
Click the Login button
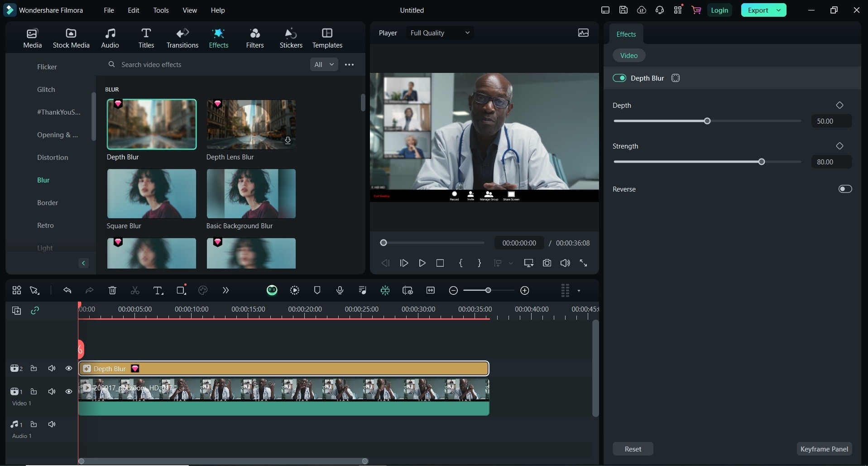[x=719, y=10]
